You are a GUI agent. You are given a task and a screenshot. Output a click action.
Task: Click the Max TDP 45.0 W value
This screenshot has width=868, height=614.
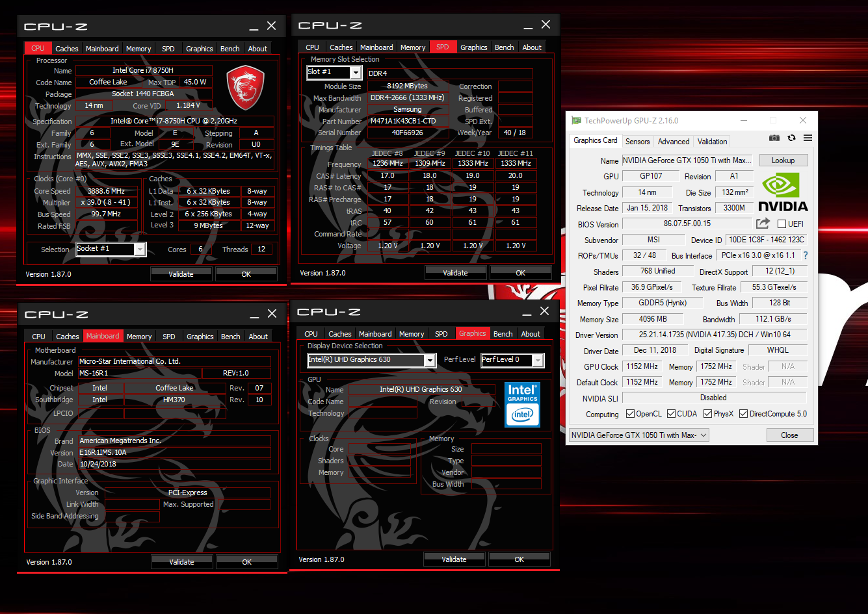[x=195, y=83]
